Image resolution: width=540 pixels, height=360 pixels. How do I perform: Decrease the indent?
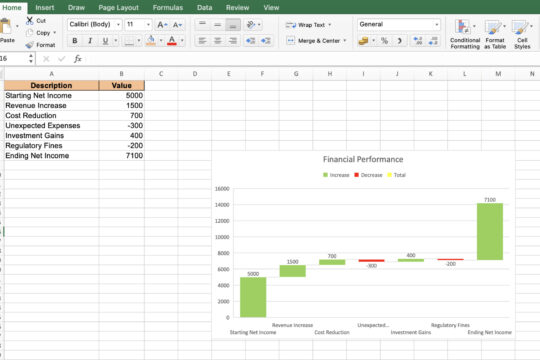(250, 41)
